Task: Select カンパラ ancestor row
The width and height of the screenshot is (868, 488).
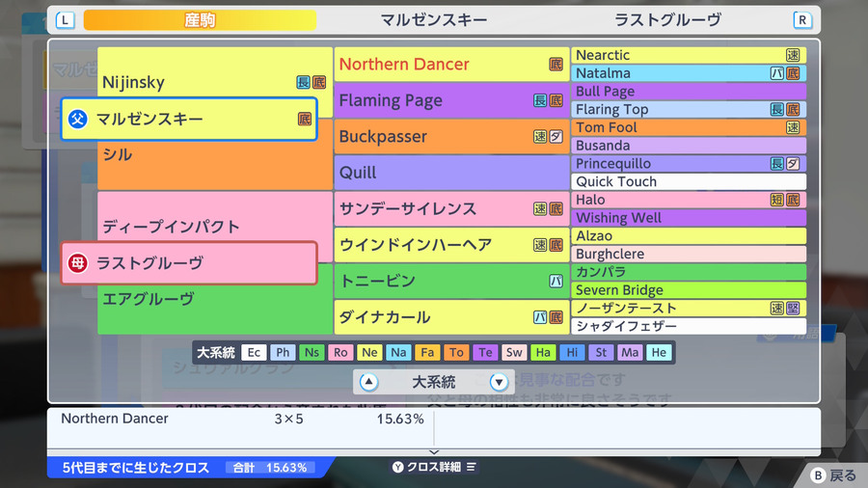Action: pos(689,272)
